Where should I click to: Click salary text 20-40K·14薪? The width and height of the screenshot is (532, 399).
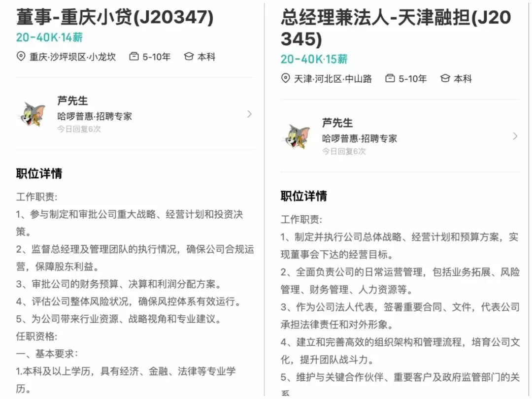pyautogui.click(x=50, y=37)
